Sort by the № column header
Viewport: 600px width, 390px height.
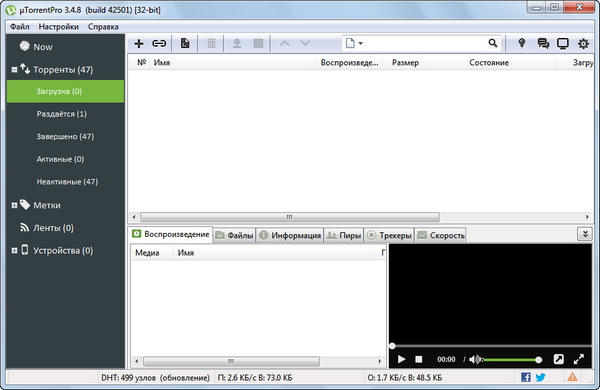[x=141, y=62]
